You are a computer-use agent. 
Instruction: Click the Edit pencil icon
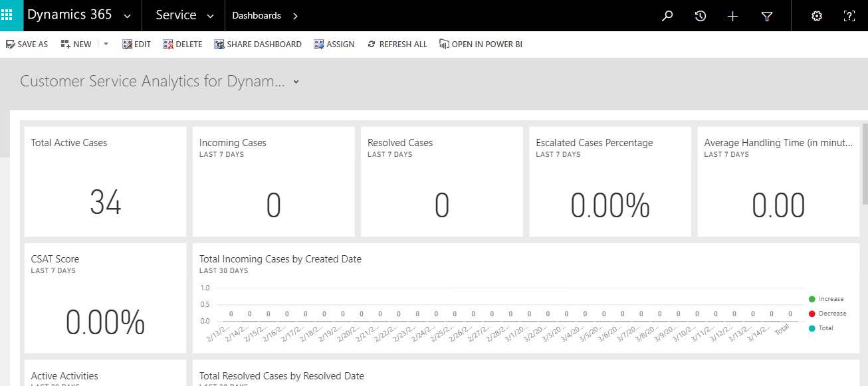127,44
